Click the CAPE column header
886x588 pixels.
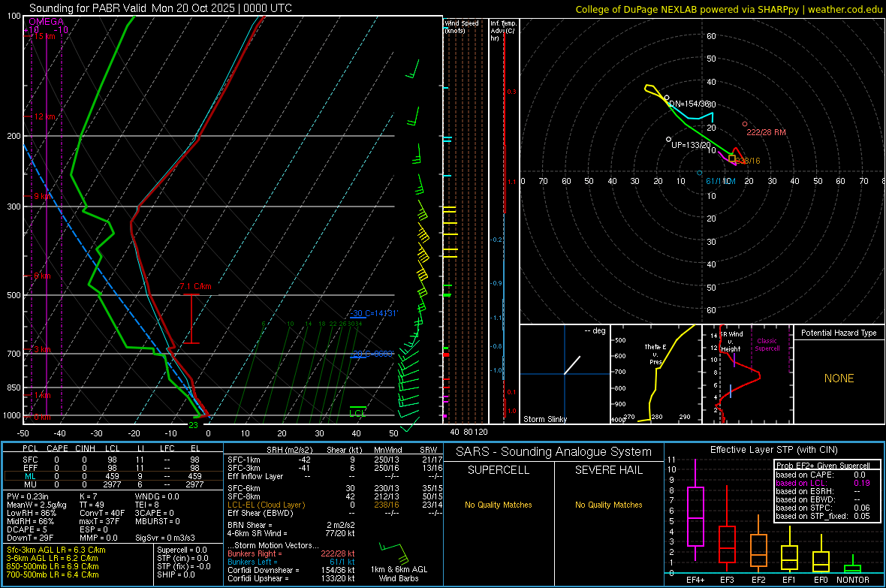pos(57,448)
